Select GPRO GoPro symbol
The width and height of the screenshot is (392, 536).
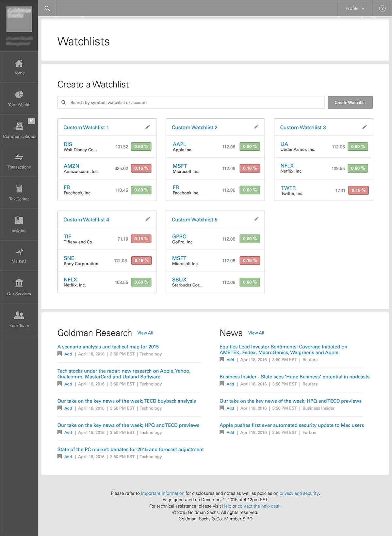click(179, 236)
